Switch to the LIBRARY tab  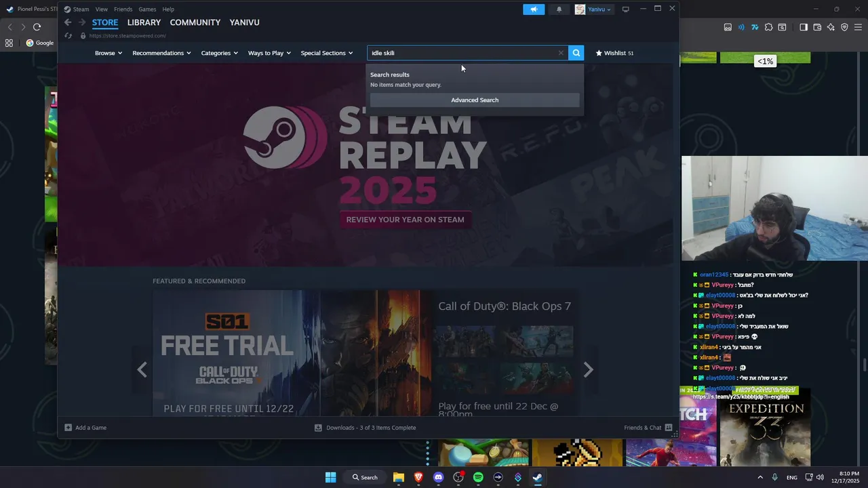coord(144,22)
